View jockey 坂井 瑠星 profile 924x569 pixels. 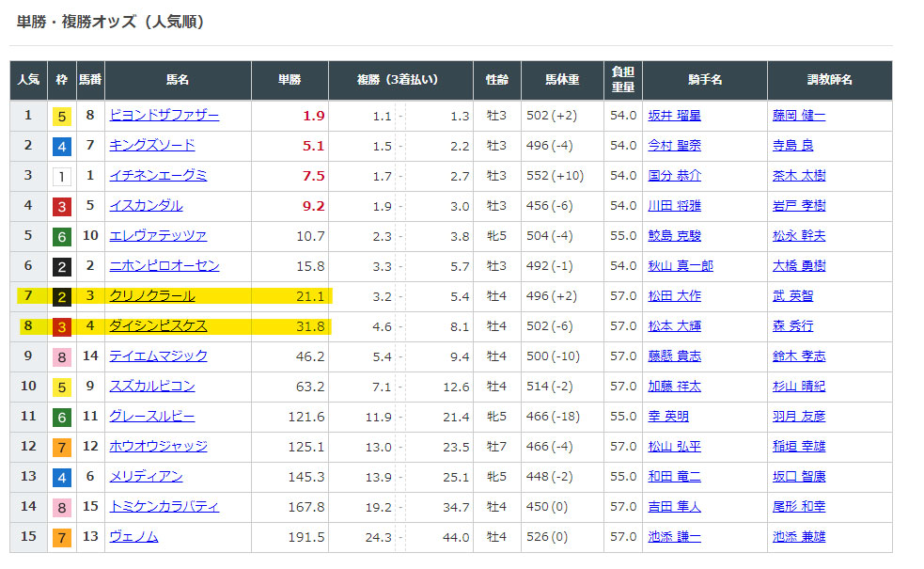(x=674, y=116)
